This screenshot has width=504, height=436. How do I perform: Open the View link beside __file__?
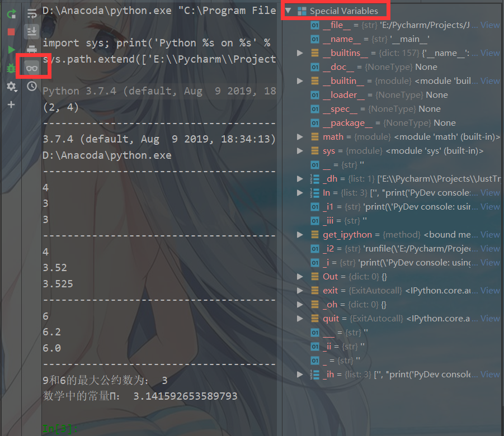(x=490, y=25)
